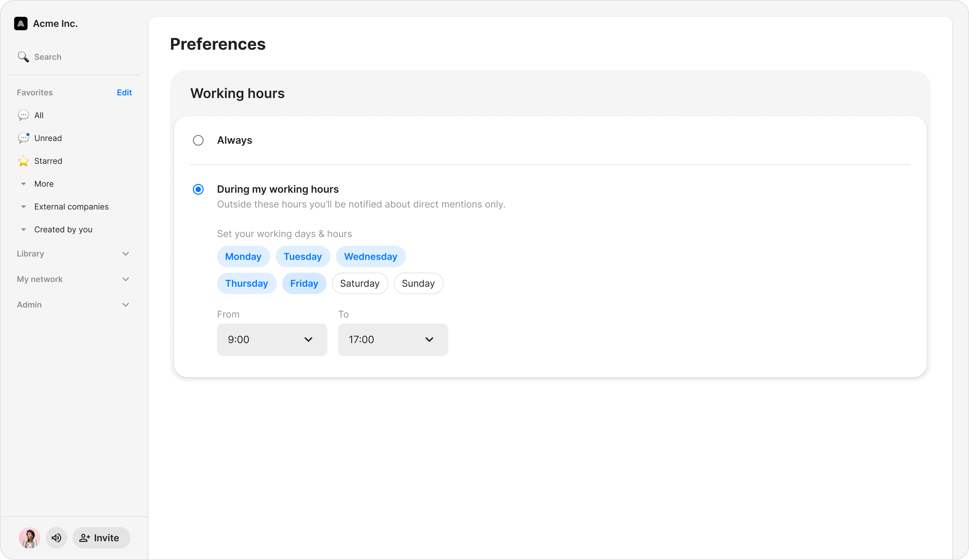969x560 pixels.
Task: Select the Always radio option
Action: pos(198,140)
